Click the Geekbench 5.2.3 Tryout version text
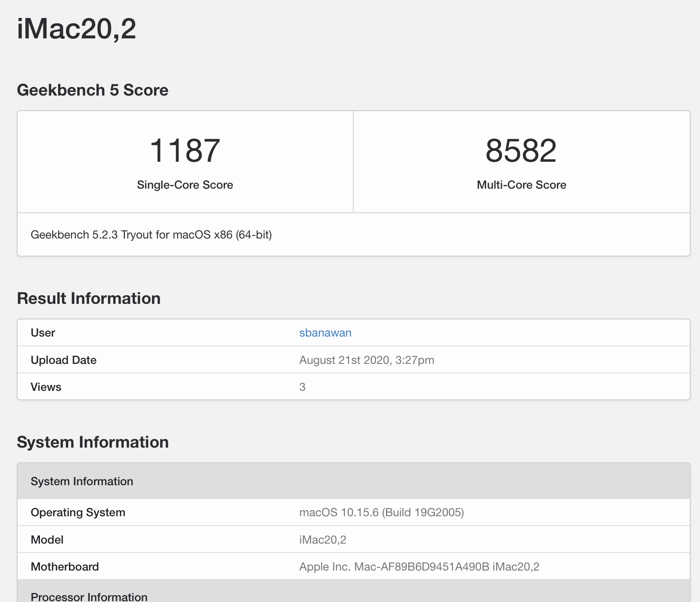 tap(151, 235)
